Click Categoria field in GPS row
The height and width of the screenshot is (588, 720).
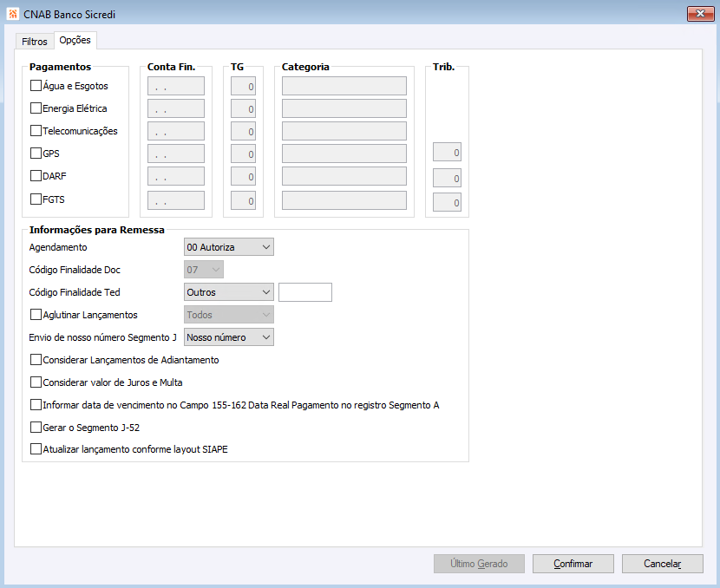(344, 154)
